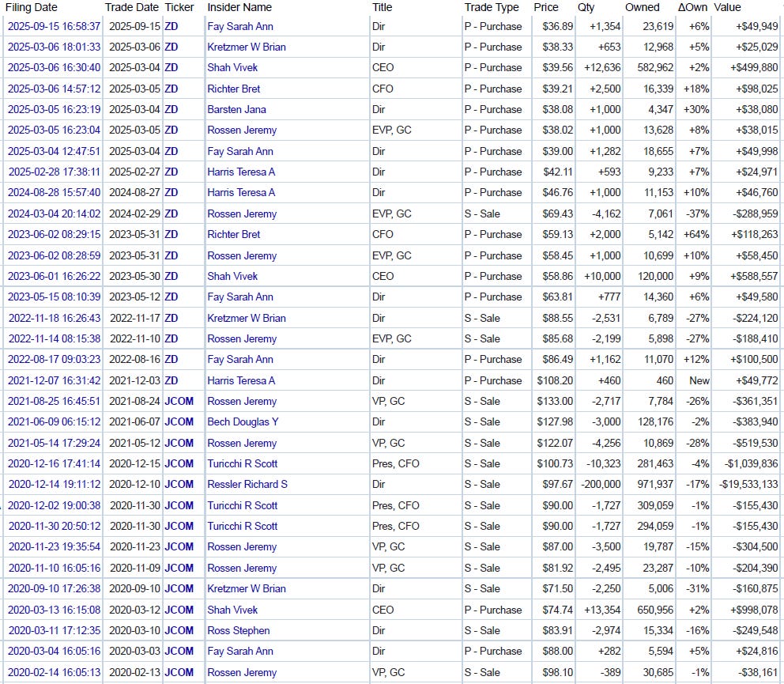Screen dimensions: 784x684
Task: Click owned amount 650,956
Action: click(655, 610)
